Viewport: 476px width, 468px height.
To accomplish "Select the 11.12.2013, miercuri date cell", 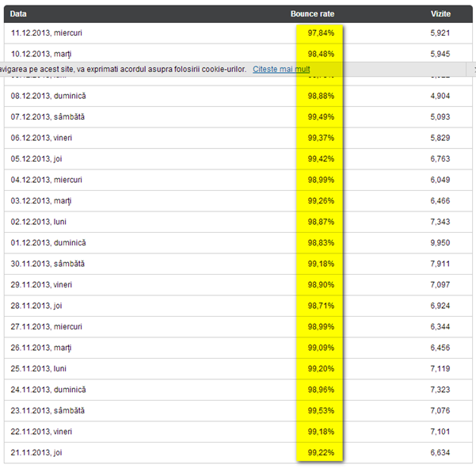I will [x=47, y=32].
